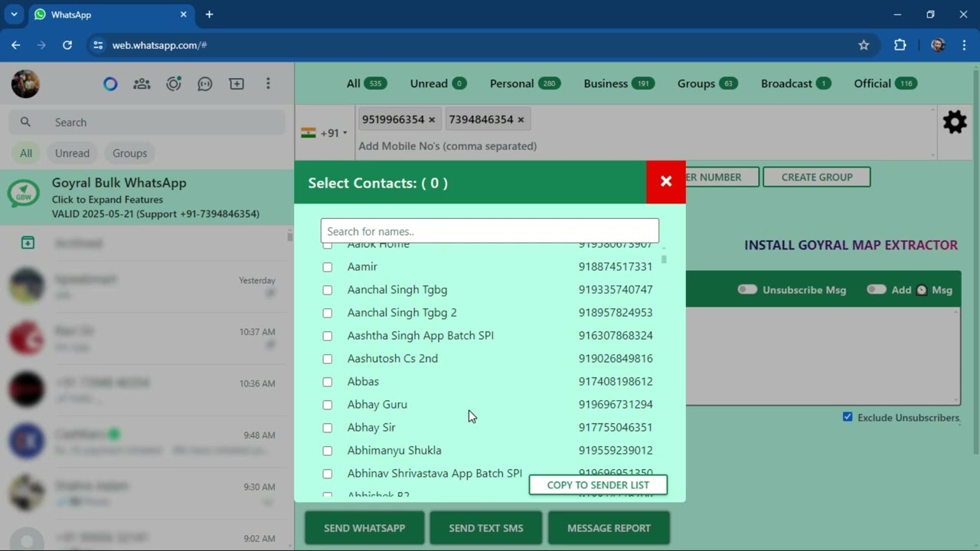980x551 pixels.
Task: Click Search for names input field
Action: click(489, 231)
